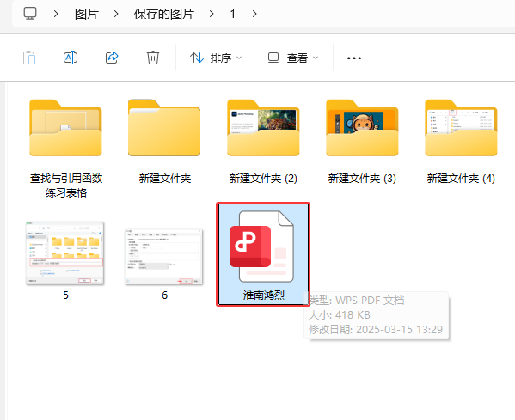
Task: Expand the chevron after 保存的图片
Action: click(x=212, y=14)
